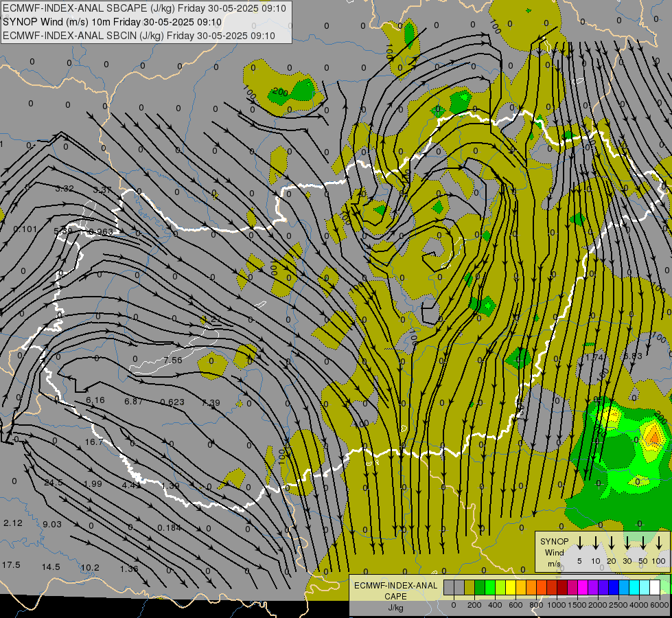This screenshot has width=672, height=618.
Task: Click the station value 0.963
Action: [101, 232]
